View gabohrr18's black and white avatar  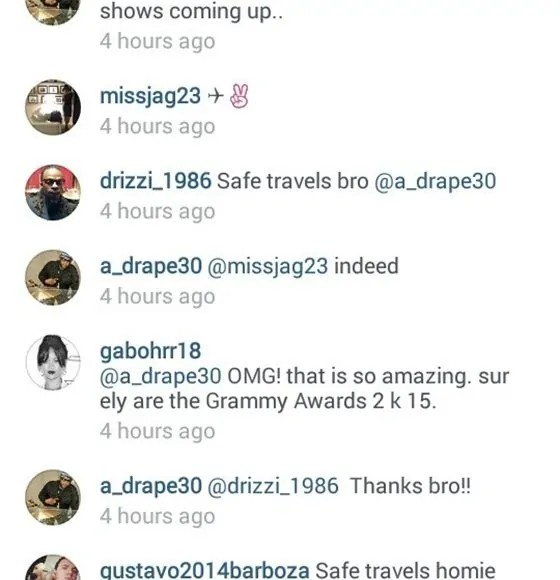(x=53, y=362)
